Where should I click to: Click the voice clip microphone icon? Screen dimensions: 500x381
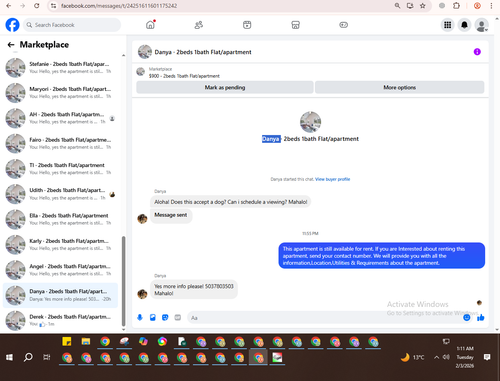(140, 317)
